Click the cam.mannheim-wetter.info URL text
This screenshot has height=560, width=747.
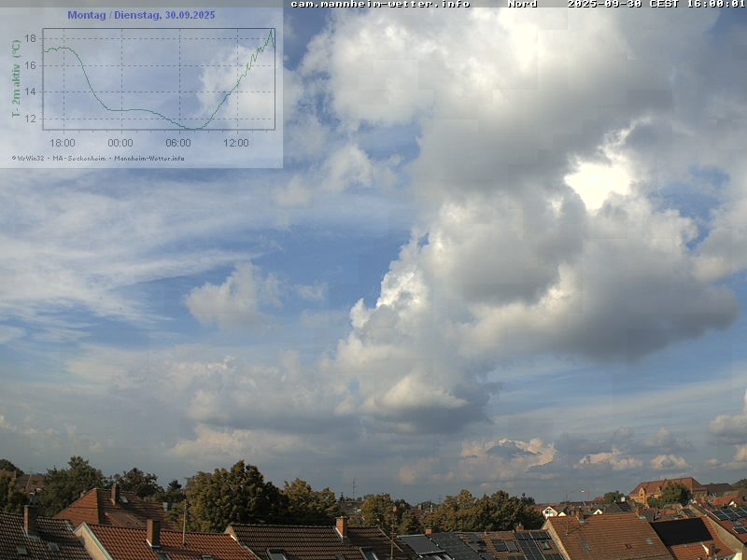[380, 4]
